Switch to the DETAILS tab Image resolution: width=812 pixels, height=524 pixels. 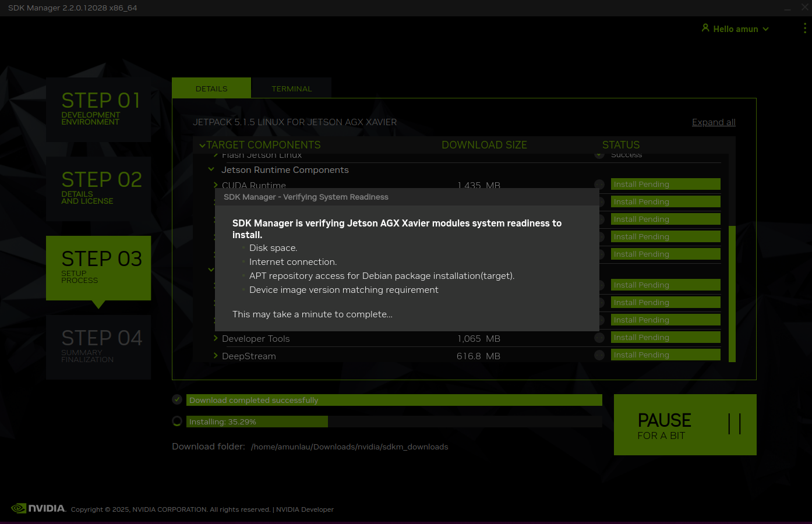pyautogui.click(x=211, y=88)
